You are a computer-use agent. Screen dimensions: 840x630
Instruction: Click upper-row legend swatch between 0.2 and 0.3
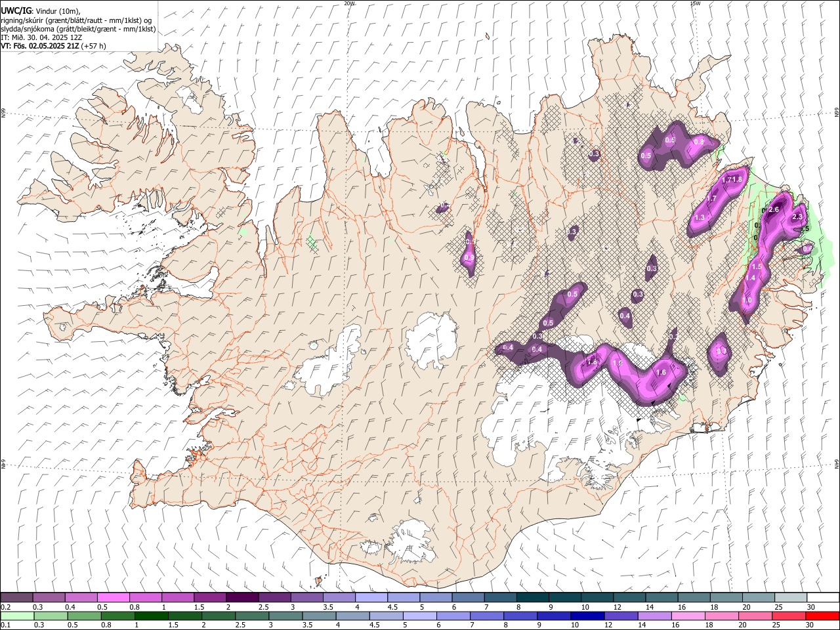(16, 597)
